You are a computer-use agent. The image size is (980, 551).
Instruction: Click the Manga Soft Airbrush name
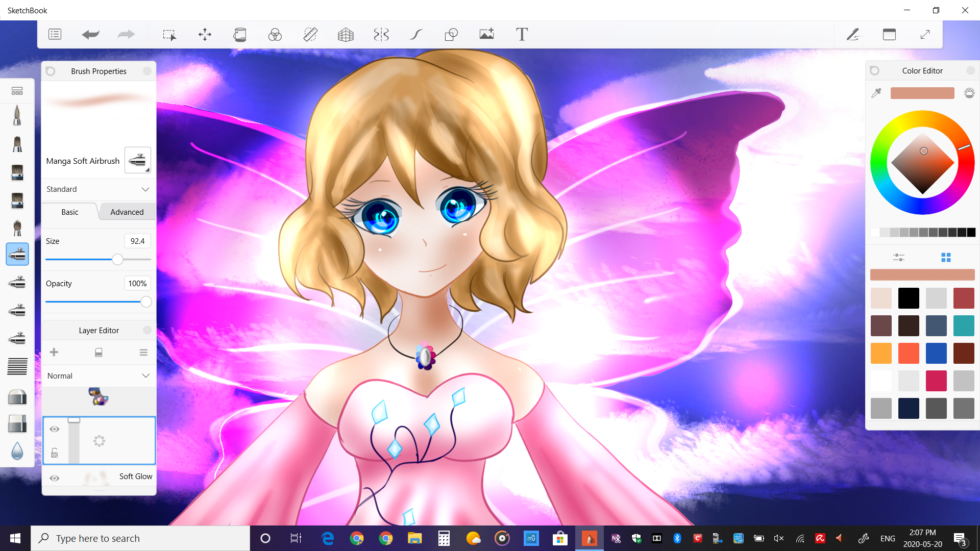click(x=83, y=161)
